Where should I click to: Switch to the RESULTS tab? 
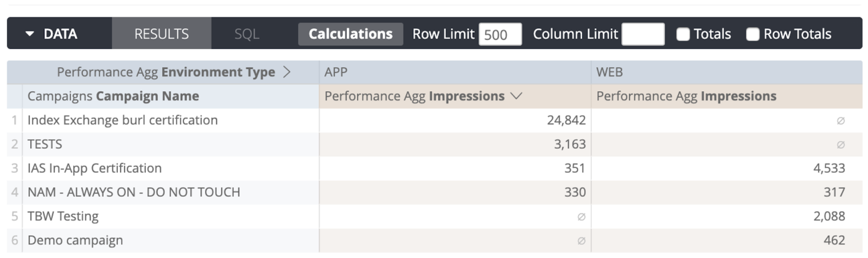(x=161, y=34)
